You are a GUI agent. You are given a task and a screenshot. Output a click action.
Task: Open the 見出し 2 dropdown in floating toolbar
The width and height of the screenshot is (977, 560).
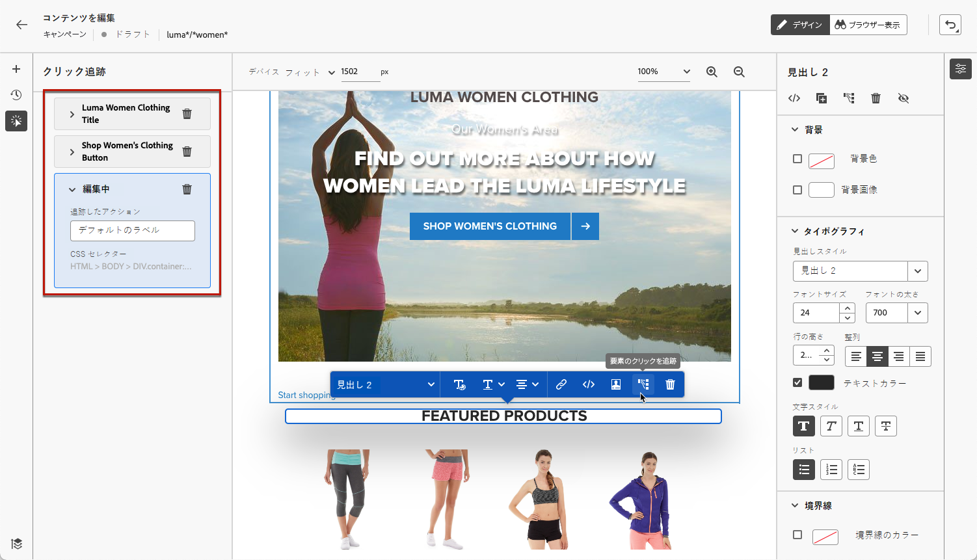(x=385, y=384)
